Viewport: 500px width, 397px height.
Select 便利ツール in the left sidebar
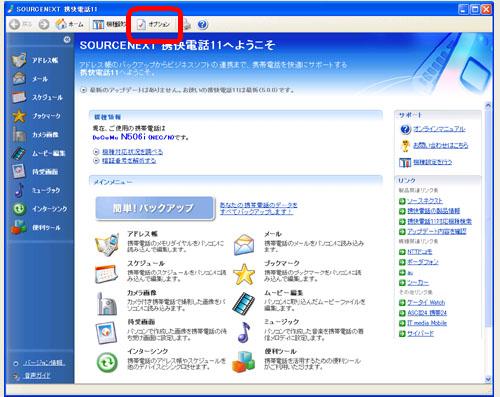coord(36,228)
